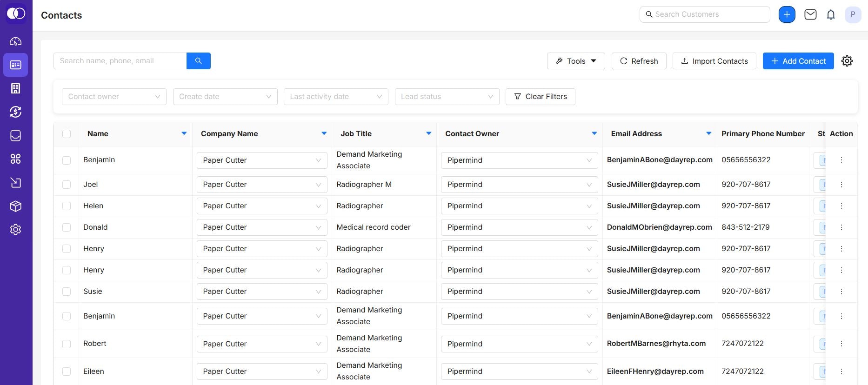Click phone number 843-512-2179

tap(746, 227)
